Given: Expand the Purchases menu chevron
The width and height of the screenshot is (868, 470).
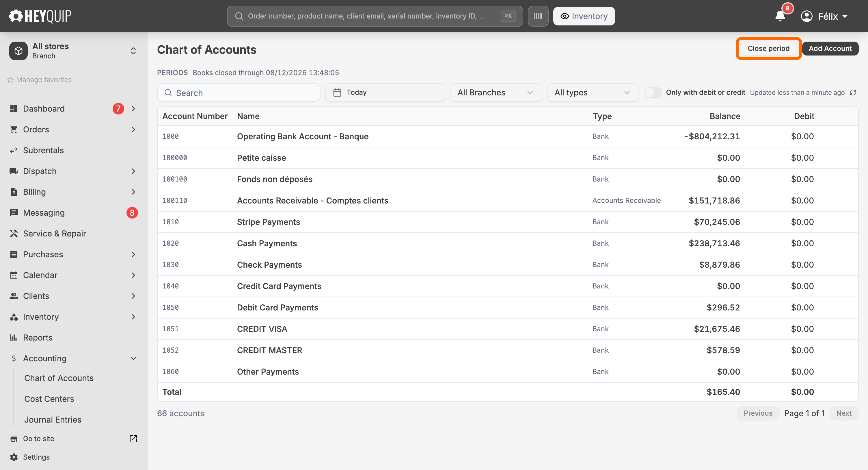Looking at the screenshot, I should point(133,254).
